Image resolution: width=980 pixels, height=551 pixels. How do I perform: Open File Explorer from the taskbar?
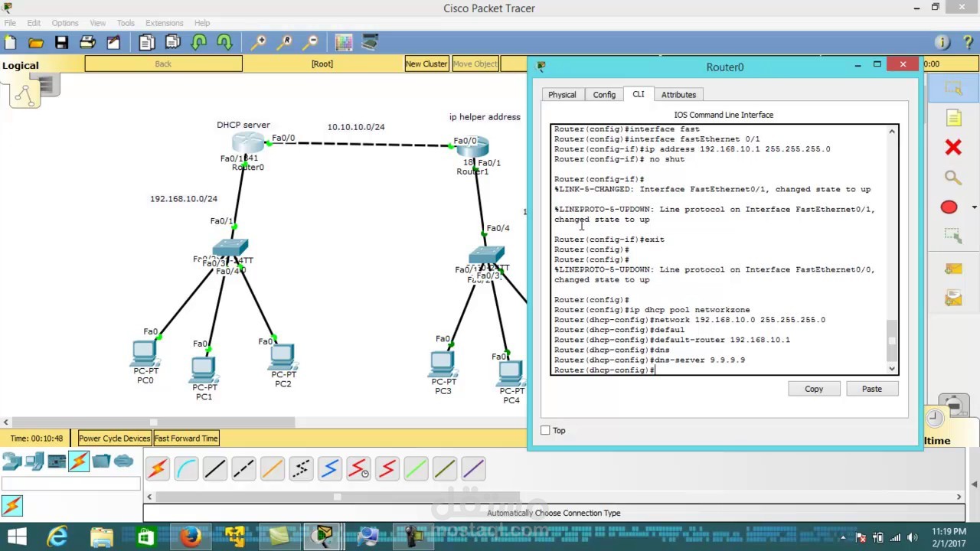tap(102, 536)
